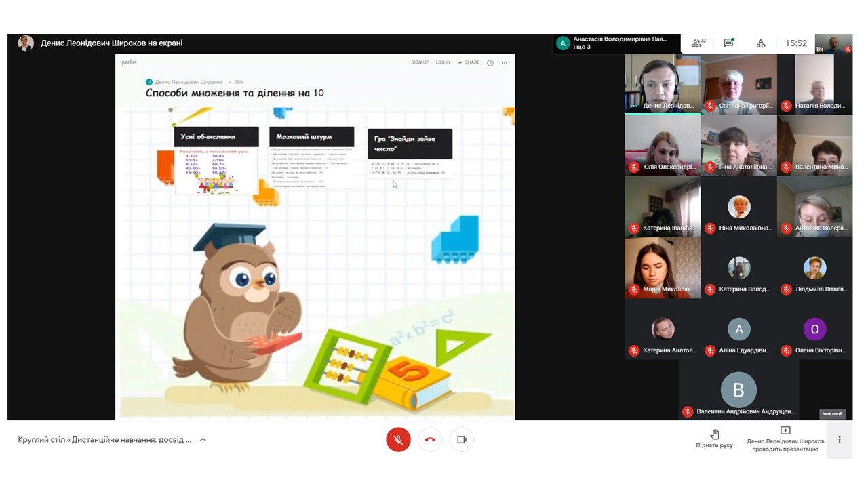868x488 pixels.
Task: Toggle 'Підняти руку' raise hand
Action: click(x=714, y=438)
